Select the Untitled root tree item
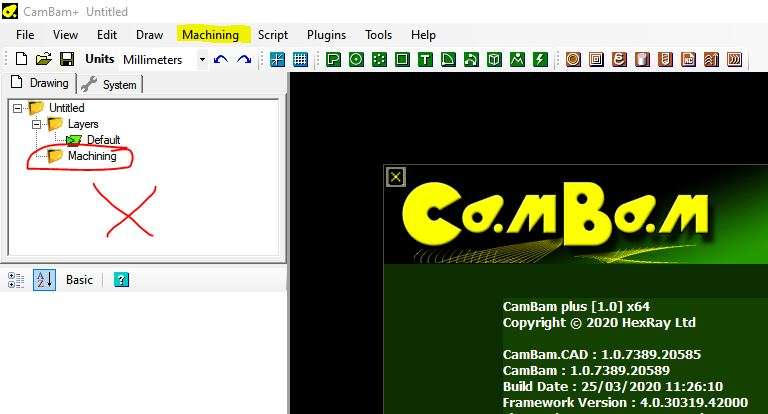Image resolution: width=768 pixels, height=414 pixels. 67,108
